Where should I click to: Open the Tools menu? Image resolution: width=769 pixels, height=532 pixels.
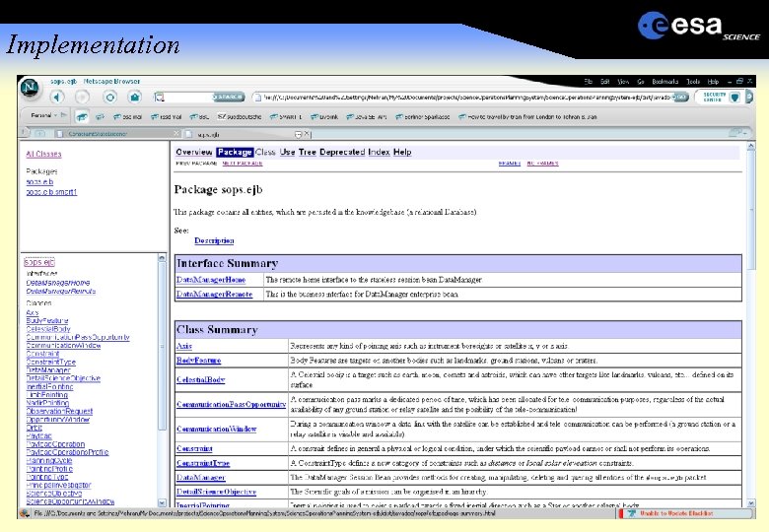692,82
